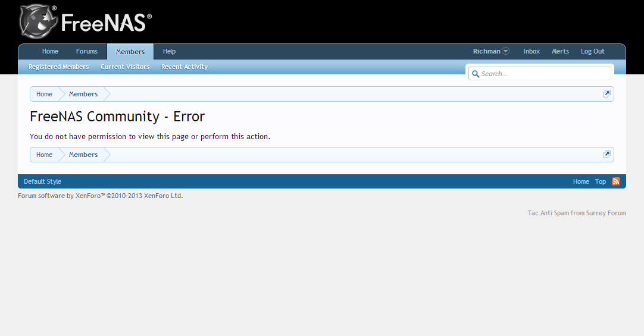This screenshot has height=336, width=644.
Task: Change the Default Style in the footer
Action: pyautogui.click(x=43, y=181)
